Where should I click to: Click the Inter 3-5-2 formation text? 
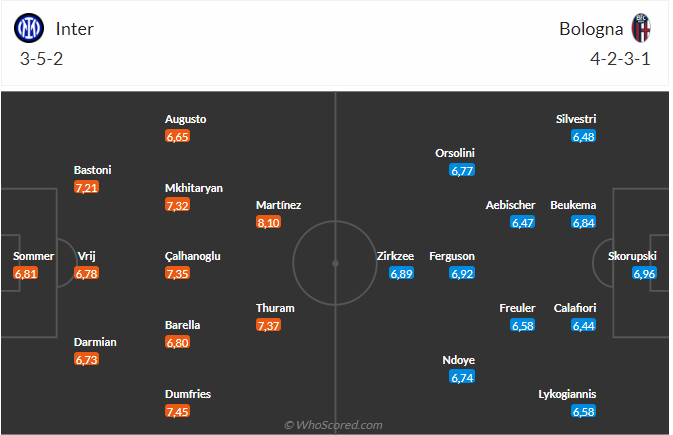click(x=41, y=59)
